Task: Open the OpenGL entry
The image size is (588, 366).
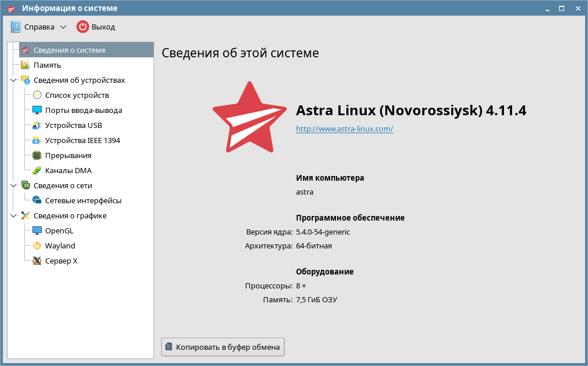Action: point(59,230)
